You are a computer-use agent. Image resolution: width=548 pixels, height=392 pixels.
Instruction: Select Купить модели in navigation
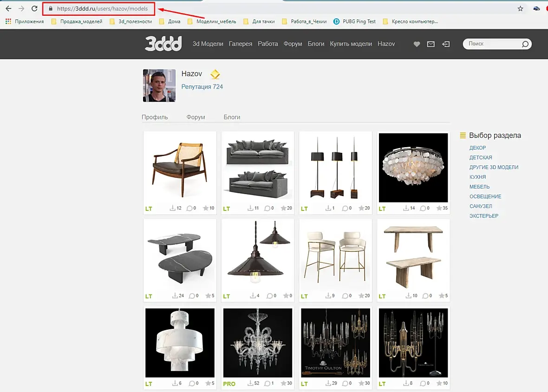(x=351, y=44)
